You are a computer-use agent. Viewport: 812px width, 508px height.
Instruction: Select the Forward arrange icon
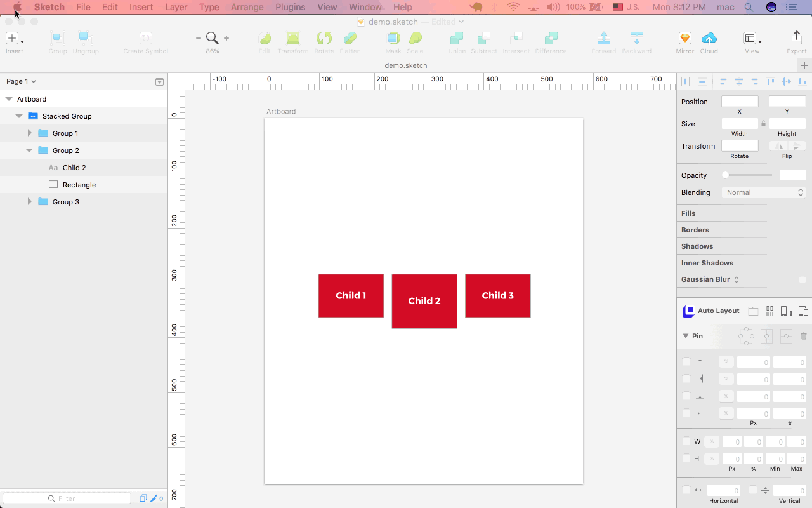coord(603,38)
